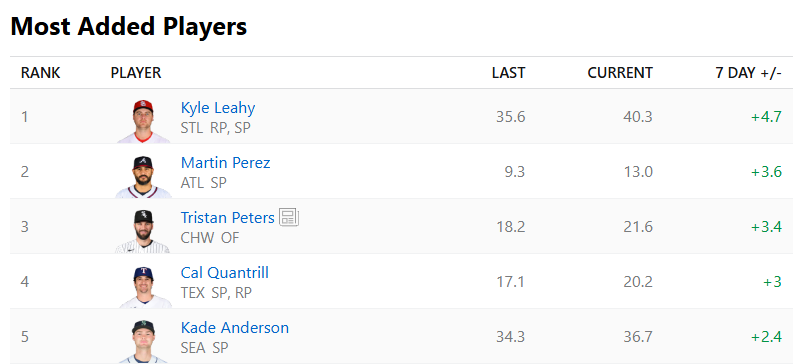
Task: Sort by PLAYER column header
Action: pyautogui.click(x=136, y=73)
